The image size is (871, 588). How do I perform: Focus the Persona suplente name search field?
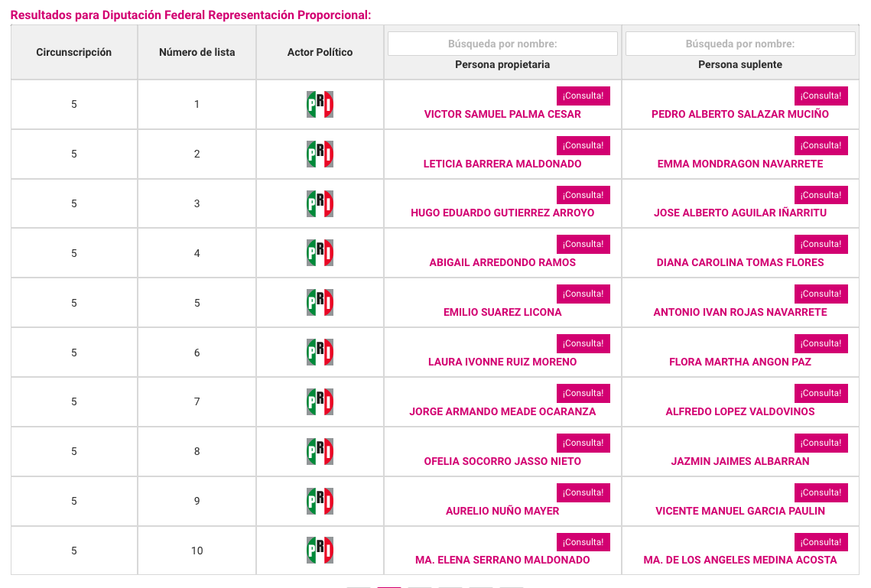[x=740, y=44]
